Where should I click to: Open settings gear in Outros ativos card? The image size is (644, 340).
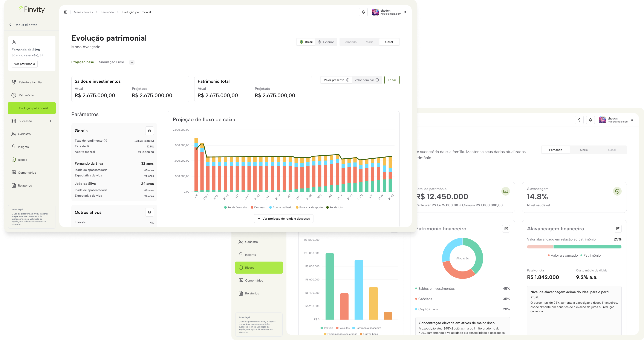point(150,212)
